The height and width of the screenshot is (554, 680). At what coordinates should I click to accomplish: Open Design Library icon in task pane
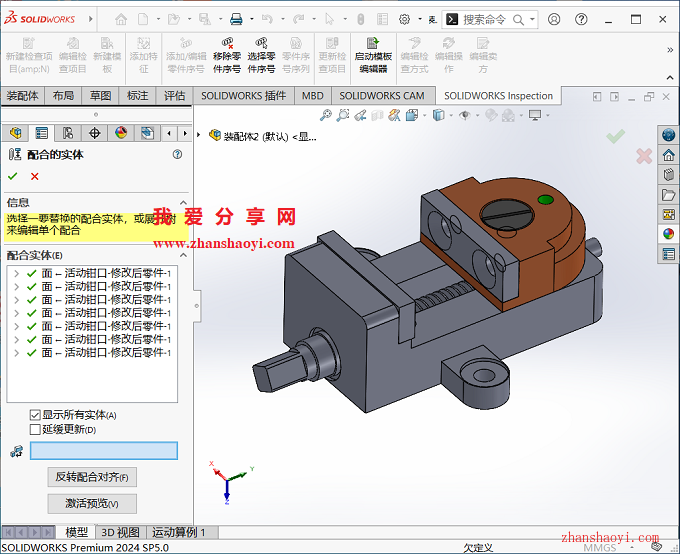[x=668, y=175]
